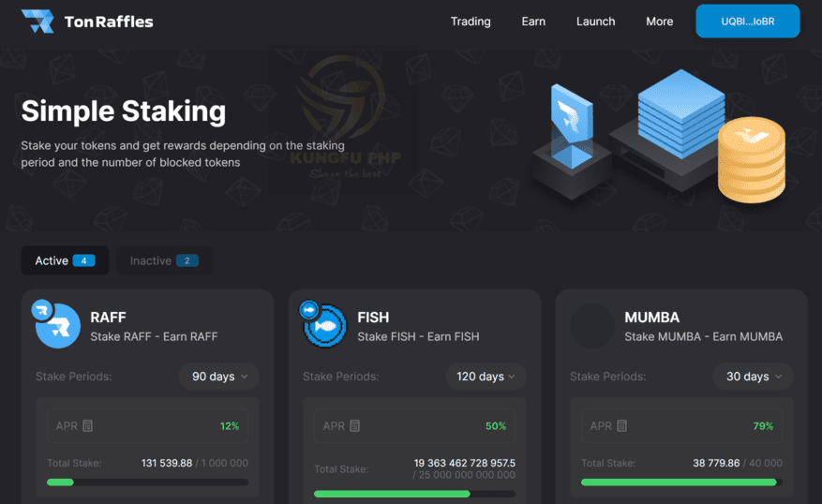Open the Trading menu

pos(471,22)
